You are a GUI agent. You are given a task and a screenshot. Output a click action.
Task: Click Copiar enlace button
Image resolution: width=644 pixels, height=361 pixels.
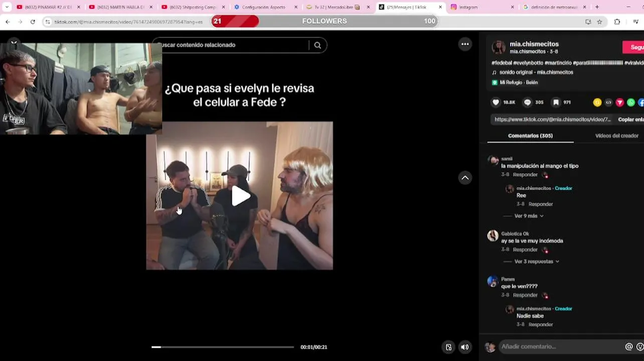pyautogui.click(x=630, y=119)
